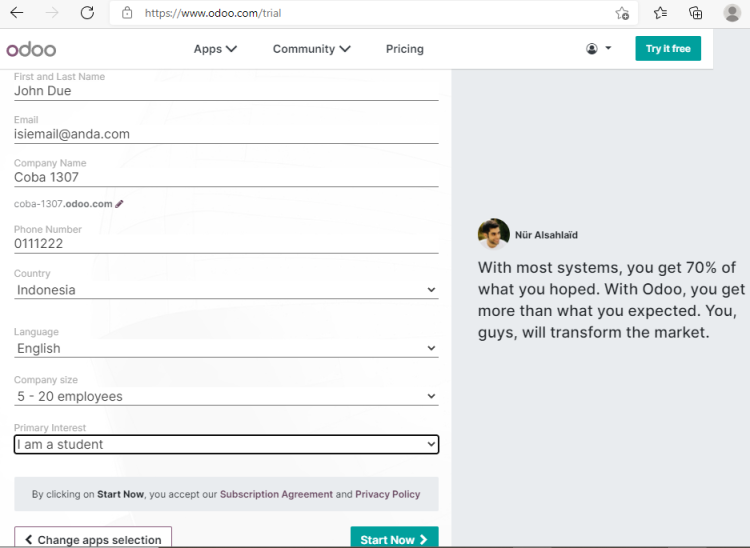Image resolution: width=750 pixels, height=548 pixels.
Task: Open the Pricing page
Action: (x=405, y=49)
